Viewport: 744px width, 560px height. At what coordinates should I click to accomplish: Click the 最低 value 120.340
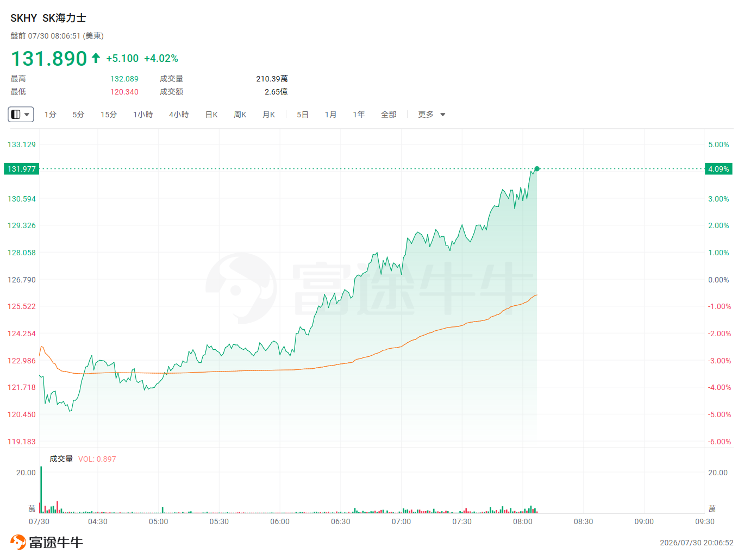pyautogui.click(x=124, y=92)
